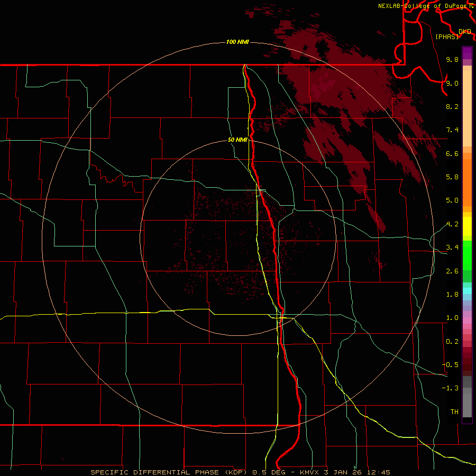Pick the cyan swatch above 1.8

coord(467,290)
